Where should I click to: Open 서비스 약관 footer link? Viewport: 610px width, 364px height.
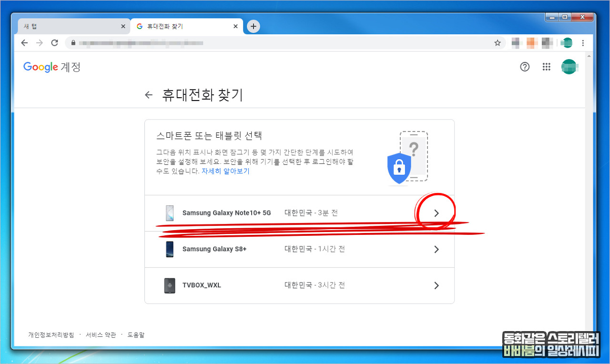point(101,335)
